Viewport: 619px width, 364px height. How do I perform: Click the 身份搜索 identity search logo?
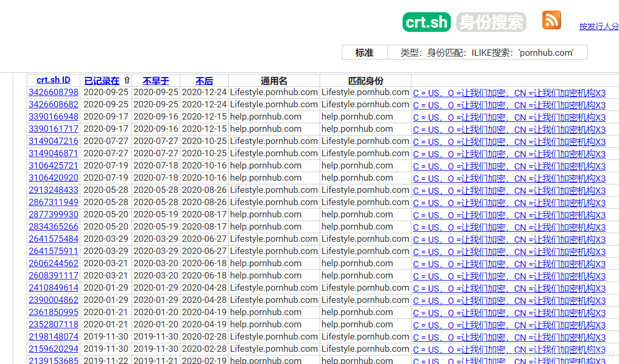tap(491, 22)
